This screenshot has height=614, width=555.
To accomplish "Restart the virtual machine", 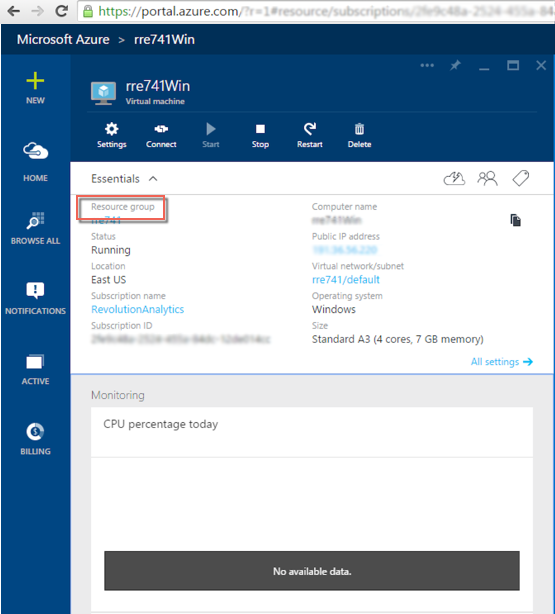I will [309, 135].
